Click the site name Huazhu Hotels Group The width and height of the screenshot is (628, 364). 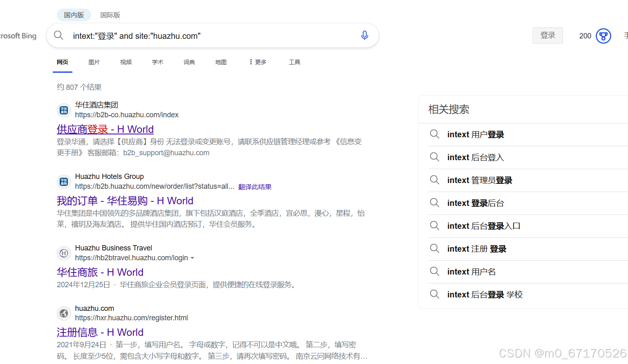coord(110,176)
